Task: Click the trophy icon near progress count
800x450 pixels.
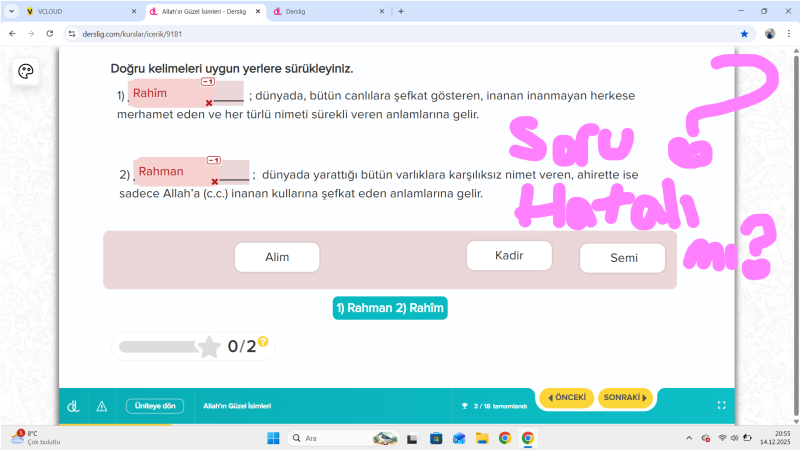Action: [x=464, y=406]
